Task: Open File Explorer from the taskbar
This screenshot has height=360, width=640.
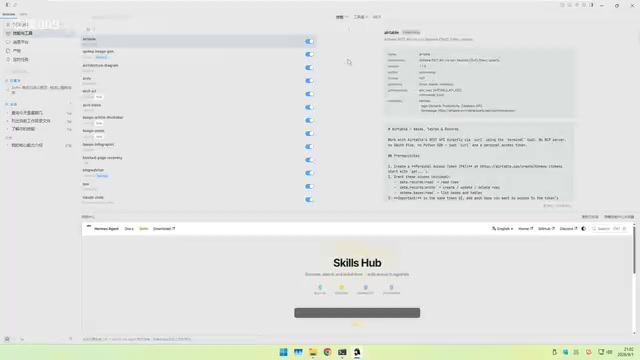Action: click(313, 352)
